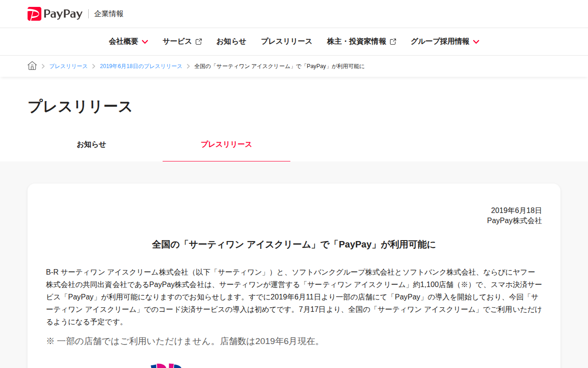Open 株主・投資家情報 link
588x368 pixels.
tap(362, 41)
